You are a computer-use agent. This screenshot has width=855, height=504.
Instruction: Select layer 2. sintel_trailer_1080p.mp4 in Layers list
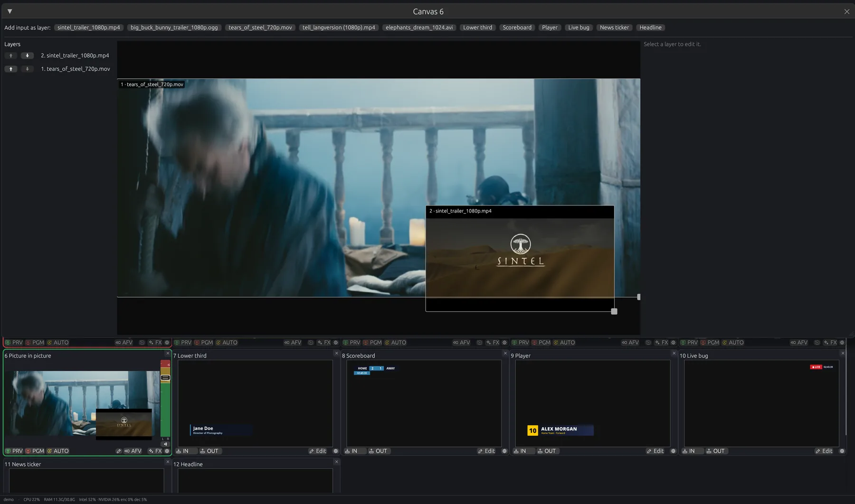pyautogui.click(x=75, y=56)
